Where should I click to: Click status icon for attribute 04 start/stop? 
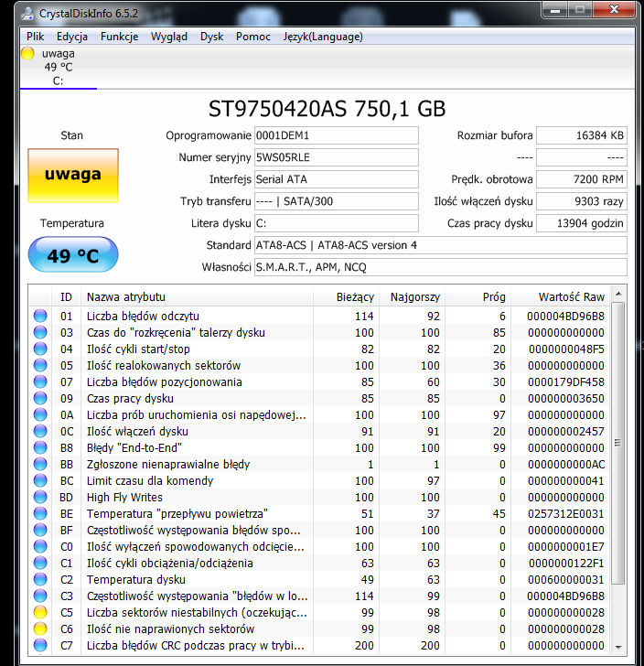(x=40, y=349)
